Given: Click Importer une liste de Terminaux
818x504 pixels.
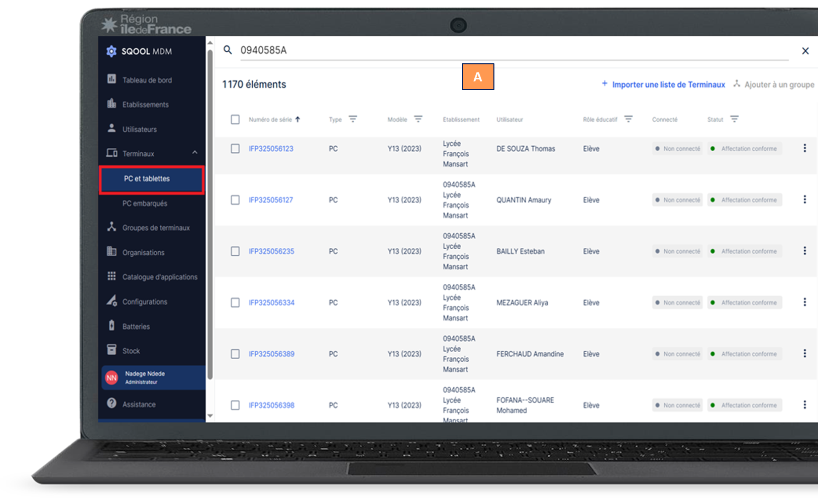Looking at the screenshot, I should click(668, 84).
